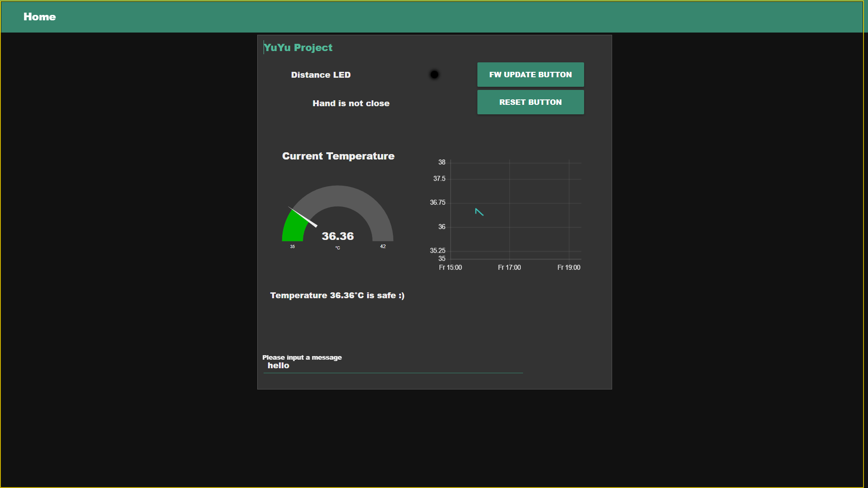Click the 36.75 y-axis chart label
The height and width of the screenshot is (488, 868).
coord(437,202)
